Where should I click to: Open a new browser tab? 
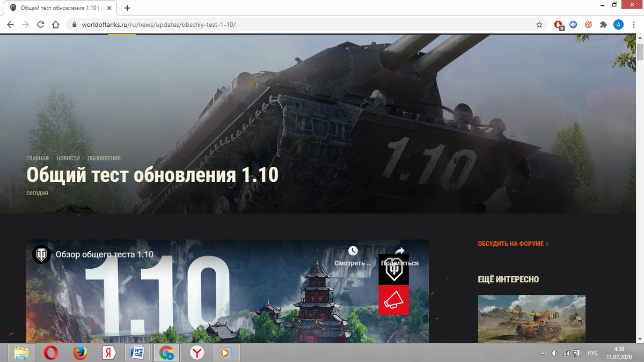[x=127, y=8]
